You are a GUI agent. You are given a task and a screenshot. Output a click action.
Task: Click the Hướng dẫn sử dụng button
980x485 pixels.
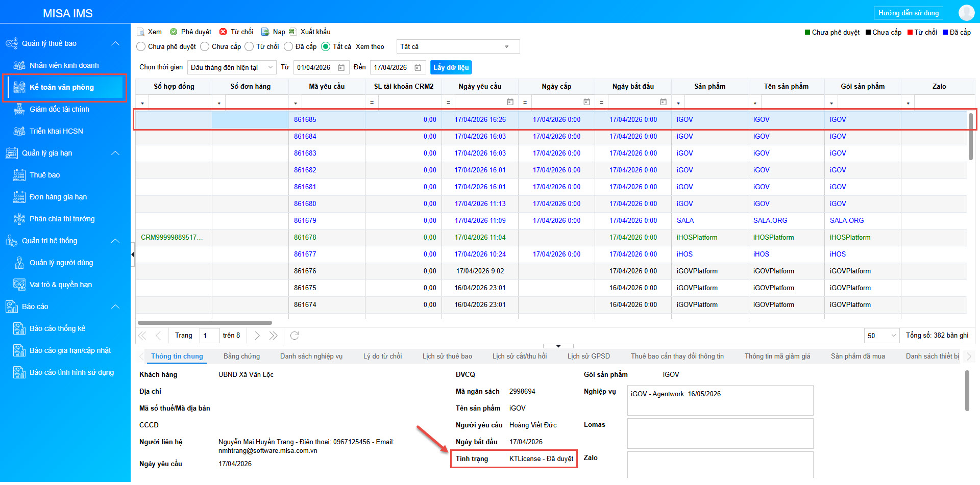pos(909,13)
